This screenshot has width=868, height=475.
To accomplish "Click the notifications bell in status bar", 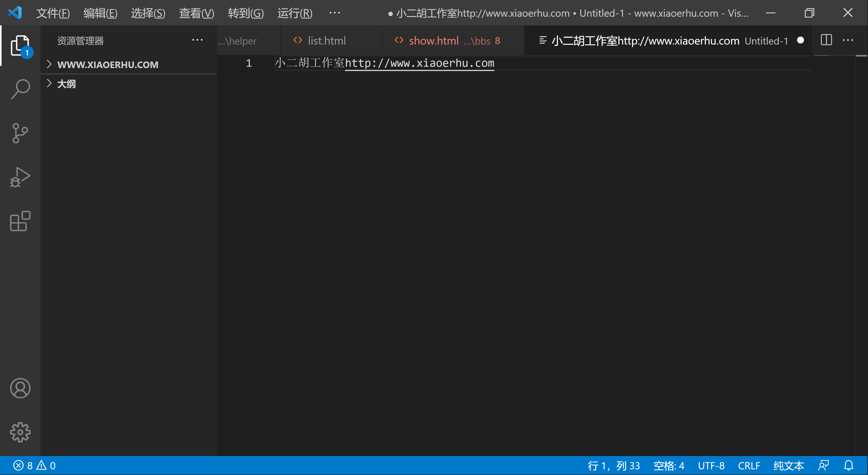I will coord(849,465).
